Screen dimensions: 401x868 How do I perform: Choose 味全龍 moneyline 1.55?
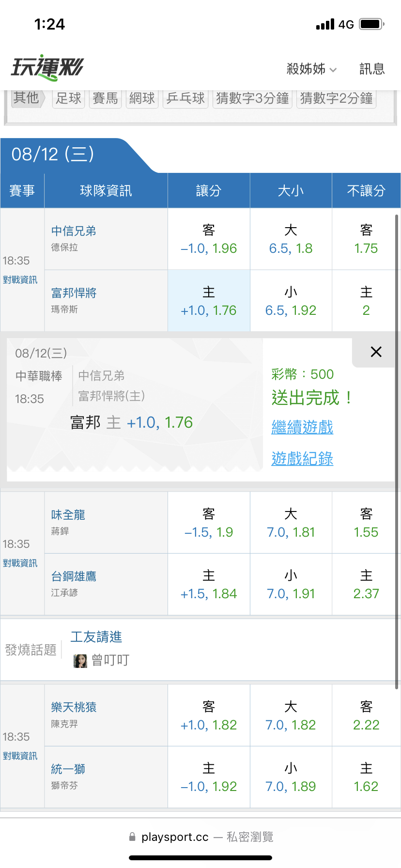366,523
